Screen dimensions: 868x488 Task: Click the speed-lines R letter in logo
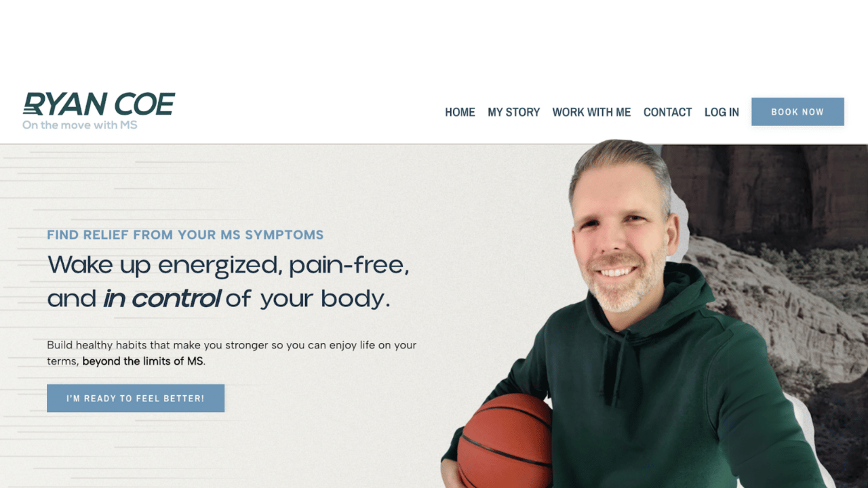[x=34, y=104]
